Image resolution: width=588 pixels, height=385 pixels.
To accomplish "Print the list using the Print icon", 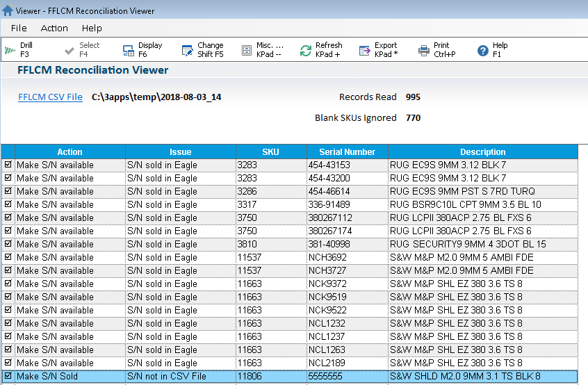I will tap(424, 50).
